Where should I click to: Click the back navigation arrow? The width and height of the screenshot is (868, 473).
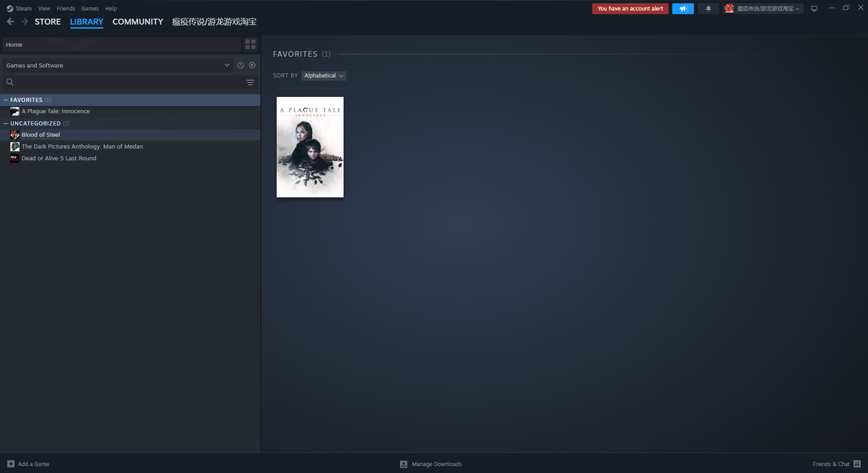click(x=10, y=22)
